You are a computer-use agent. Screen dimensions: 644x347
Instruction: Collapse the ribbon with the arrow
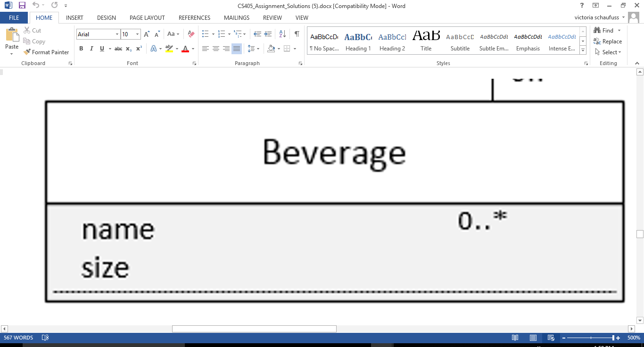(636, 63)
